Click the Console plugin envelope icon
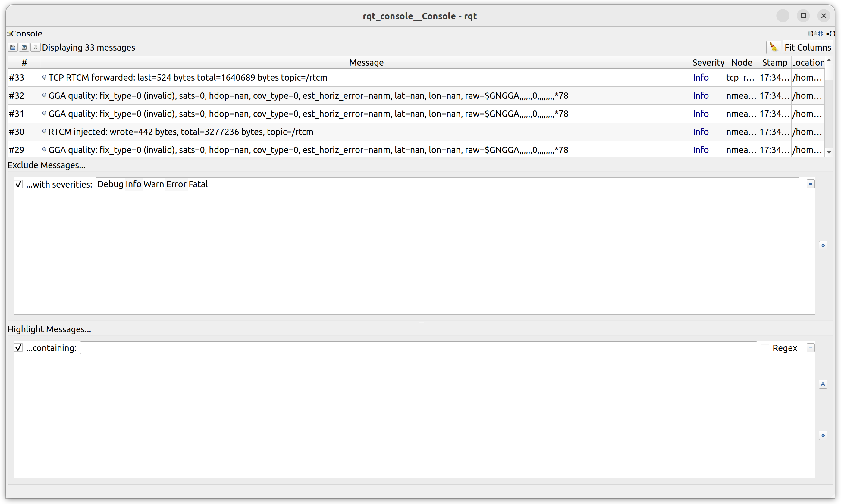This screenshot has width=841, height=504. click(x=9, y=34)
